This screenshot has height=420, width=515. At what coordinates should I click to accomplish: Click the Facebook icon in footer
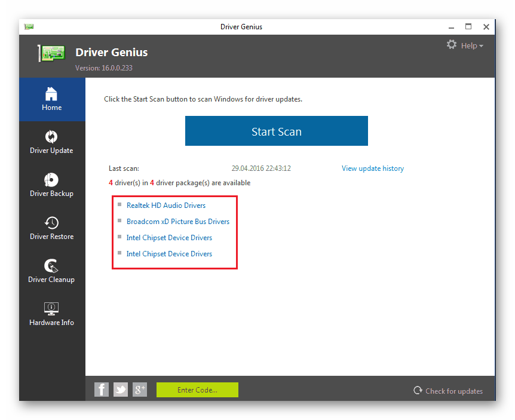[102, 390]
